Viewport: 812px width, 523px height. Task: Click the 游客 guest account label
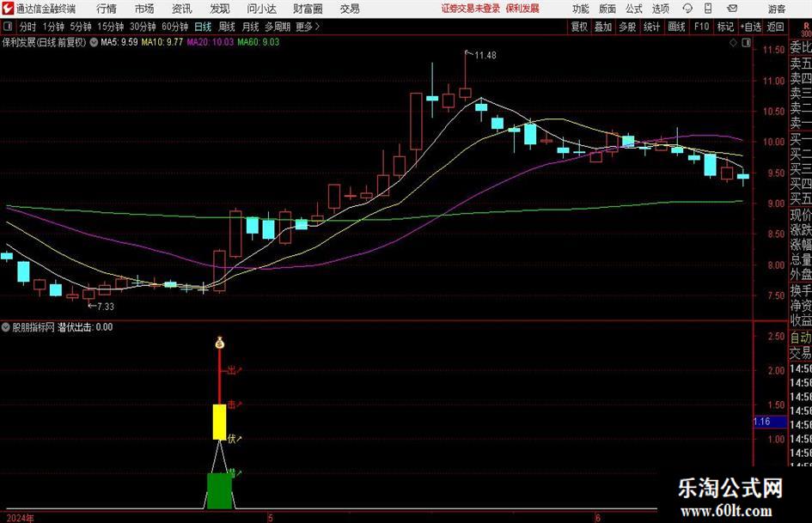[x=776, y=9]
